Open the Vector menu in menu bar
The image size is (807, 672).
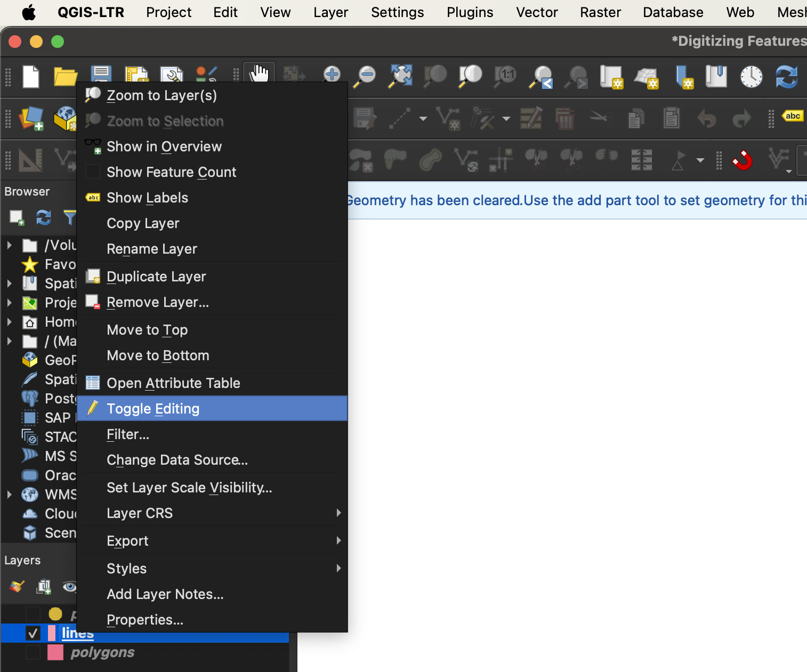(537, 12)
